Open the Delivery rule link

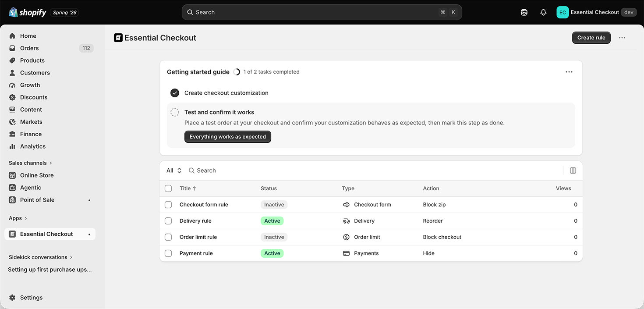(x=195, y=221)
